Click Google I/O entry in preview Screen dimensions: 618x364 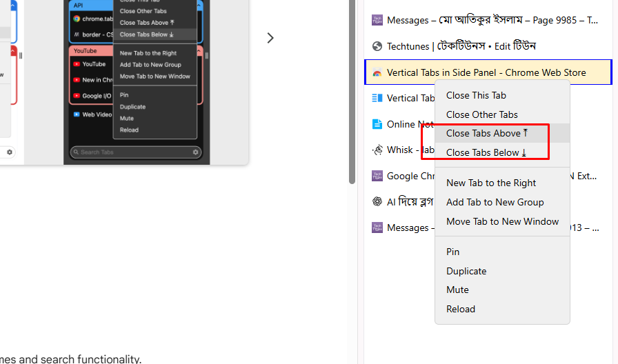pyautogui.click(x=93, y=96)
